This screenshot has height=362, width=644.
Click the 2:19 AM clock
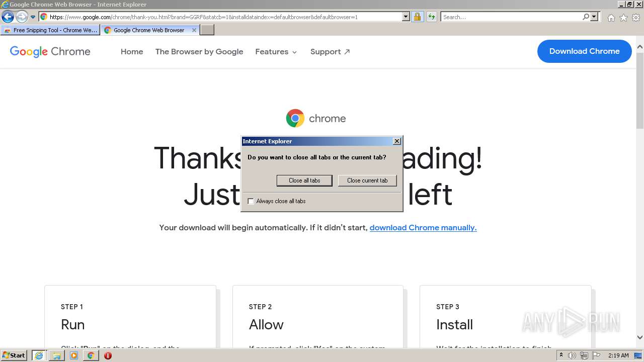pyautogui.click(x=618, y=355)
